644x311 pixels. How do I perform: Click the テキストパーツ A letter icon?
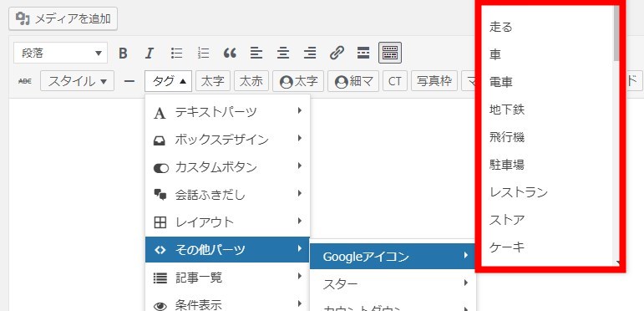point(160,113)
